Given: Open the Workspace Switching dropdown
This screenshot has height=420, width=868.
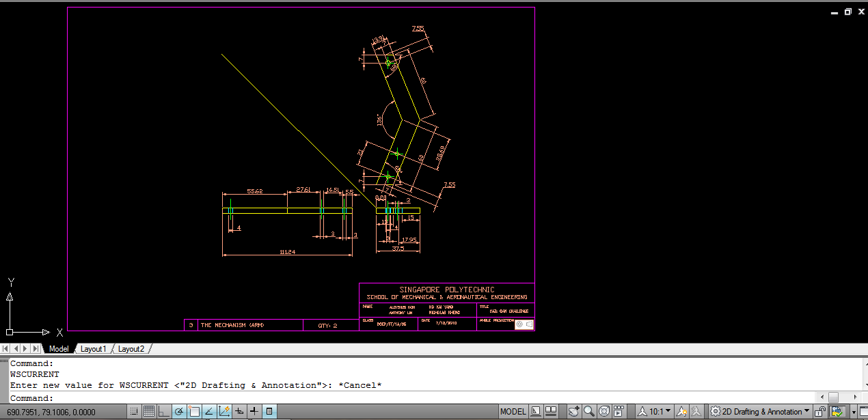Looking at the screenshot, I should point(760,411).
